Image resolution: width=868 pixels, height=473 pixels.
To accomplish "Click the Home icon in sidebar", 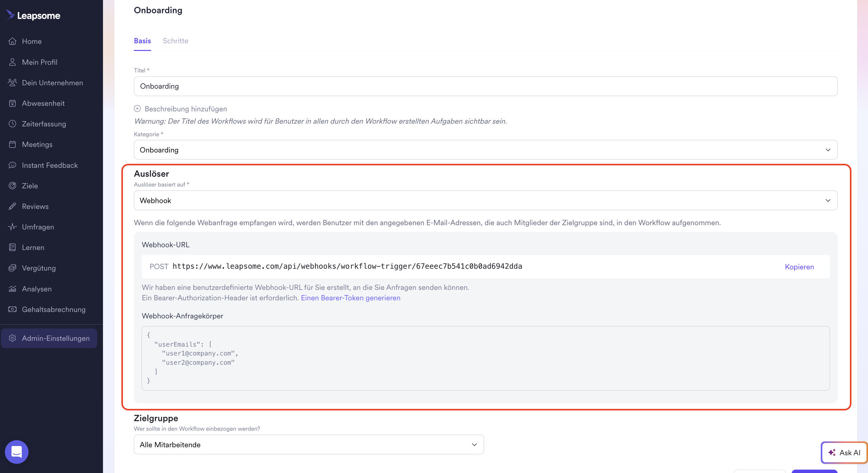I will (x=13, y=41).
